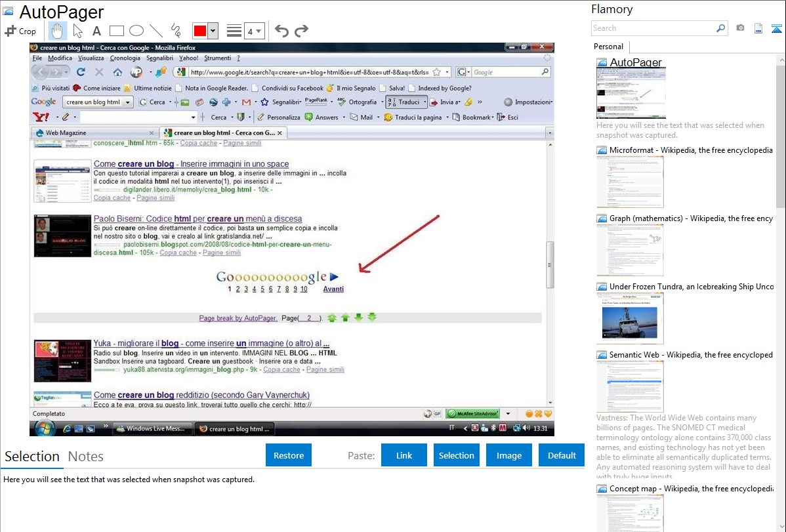Undo the last annotation
786x532 pixels.
click(x=281, y=31)
